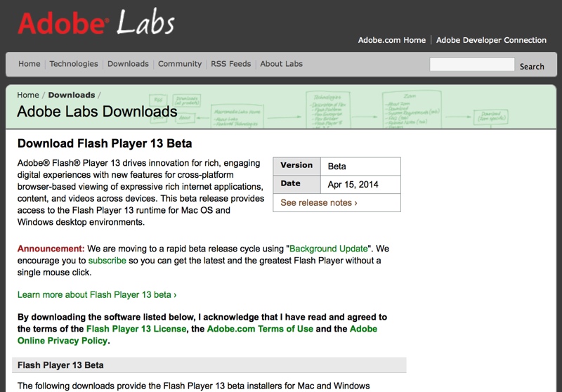Viewport: 562px width, 392px height.
Task: Open the See release notes link
Action: click(319, 203)
